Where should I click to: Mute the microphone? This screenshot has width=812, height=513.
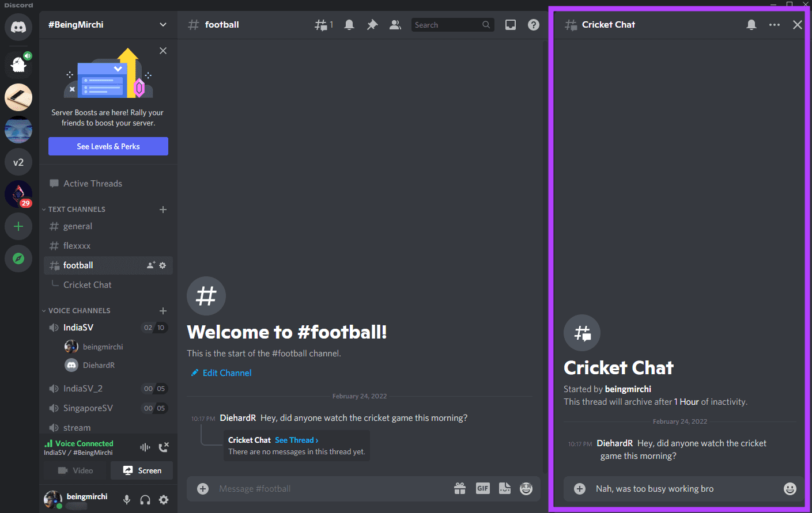point(127,500)
